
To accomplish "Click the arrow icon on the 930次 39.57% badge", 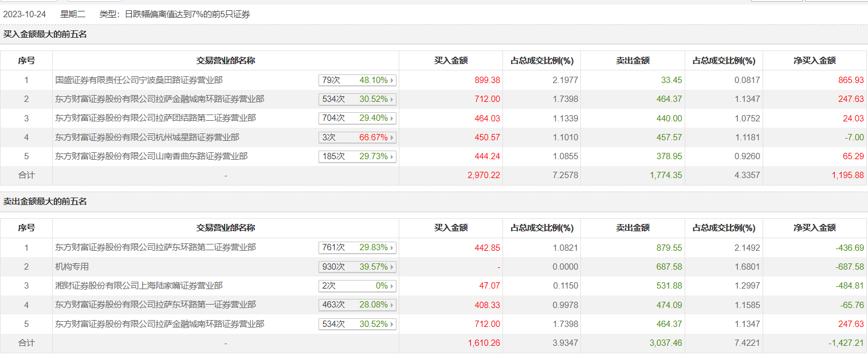I will (392, 267).
